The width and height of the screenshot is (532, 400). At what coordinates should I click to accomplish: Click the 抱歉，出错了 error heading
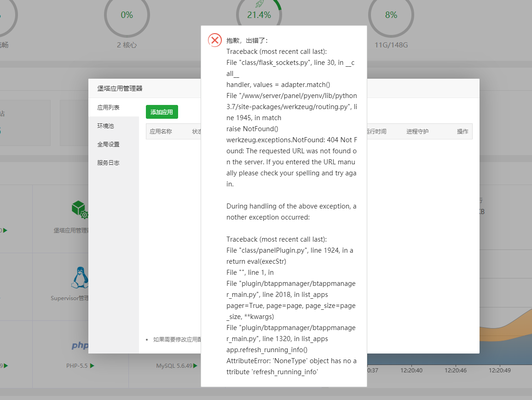point(247,41)
